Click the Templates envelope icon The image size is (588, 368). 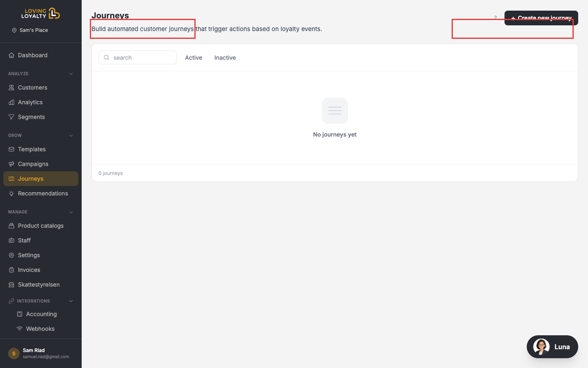(x=11, y=149)
